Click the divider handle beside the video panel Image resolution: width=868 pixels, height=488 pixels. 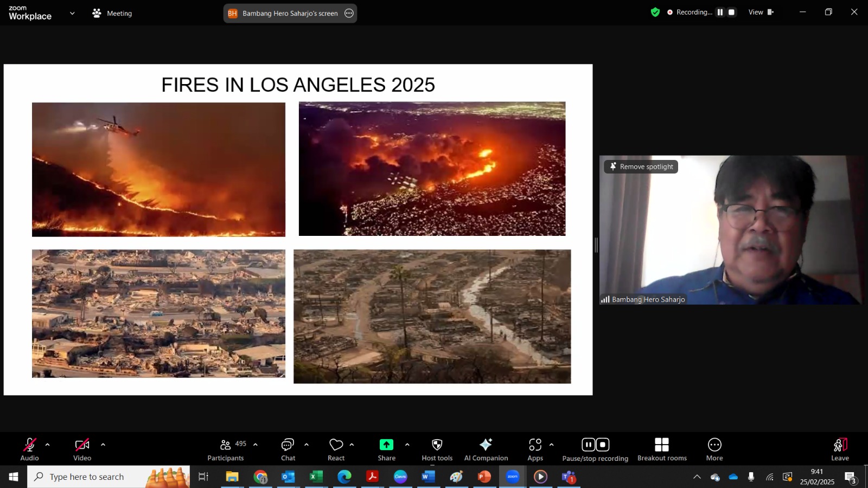pos(596,245)
